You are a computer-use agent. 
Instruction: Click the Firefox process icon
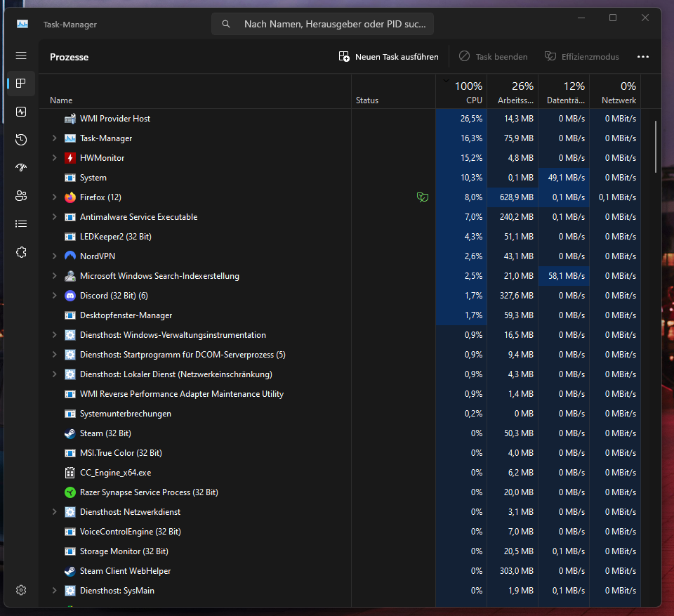[70, 197]
